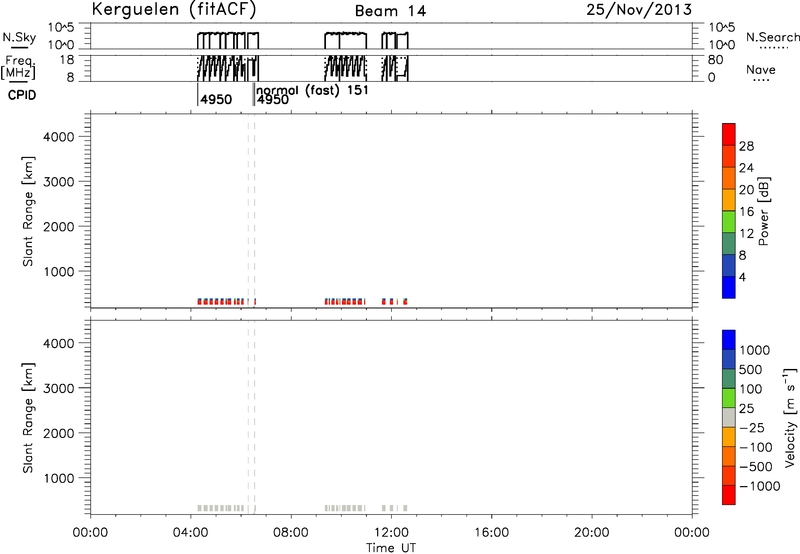Click the '4' tick on power color bar

742,277
